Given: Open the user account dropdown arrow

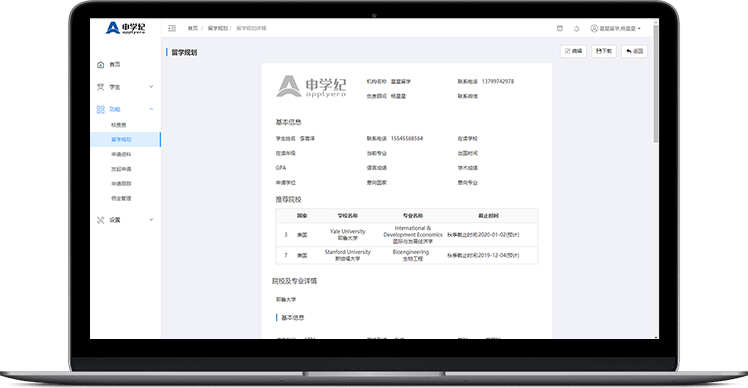Looking at the screenshot, I should tap(639, 29).
